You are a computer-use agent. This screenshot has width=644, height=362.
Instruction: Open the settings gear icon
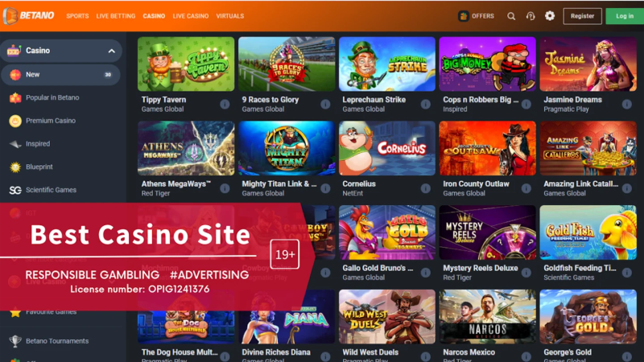[x=550, y=15]
